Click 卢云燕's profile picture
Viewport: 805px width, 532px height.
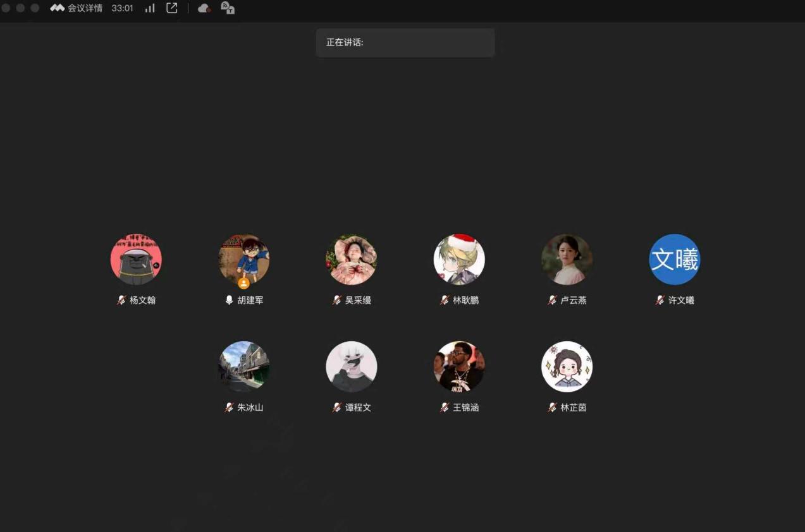pos(567,260)
